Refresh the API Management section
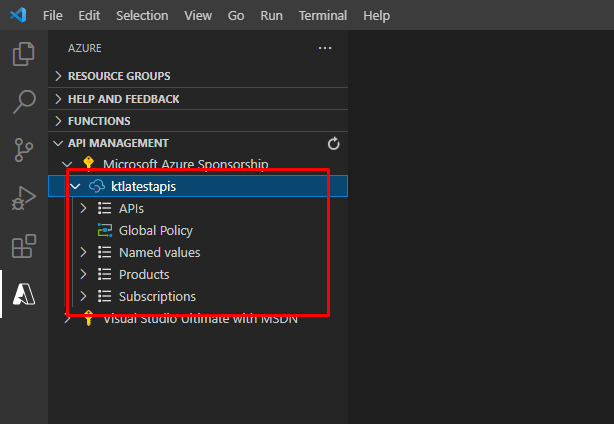 pos(334,144)
